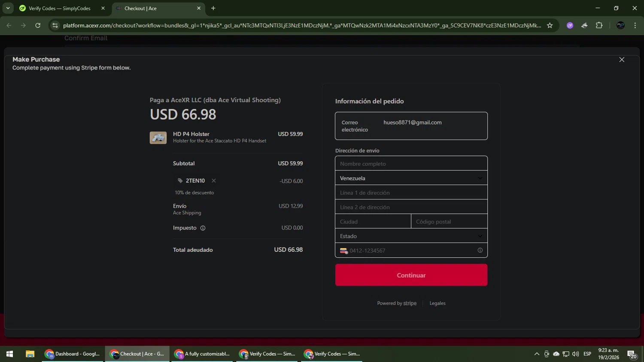Open the purple extension icon in toolbar
This screenshot has height=362, width=644.
(570, 25)
